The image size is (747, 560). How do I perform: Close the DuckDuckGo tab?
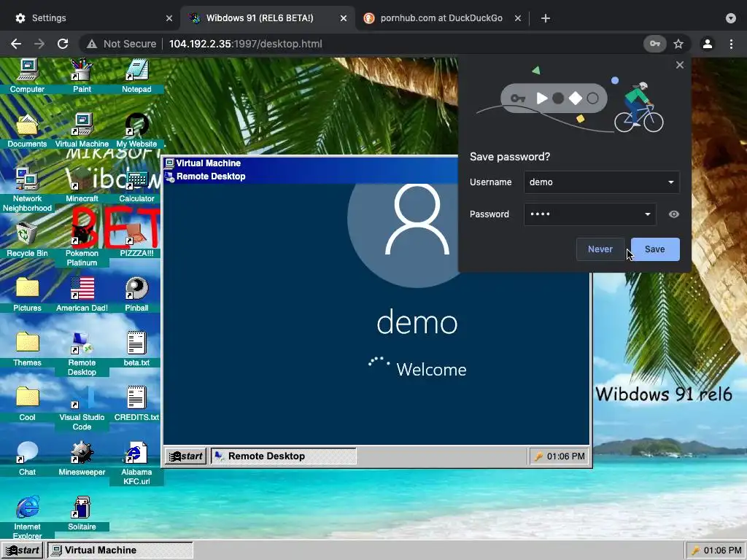click(x=518, y=18)
